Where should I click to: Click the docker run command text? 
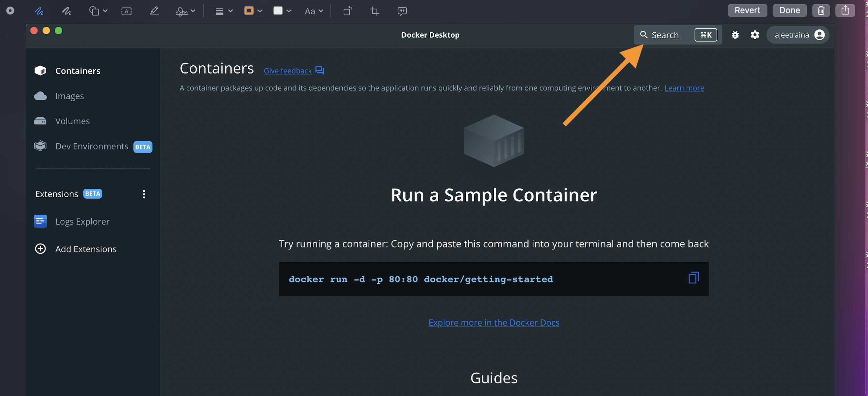point(421,279)
